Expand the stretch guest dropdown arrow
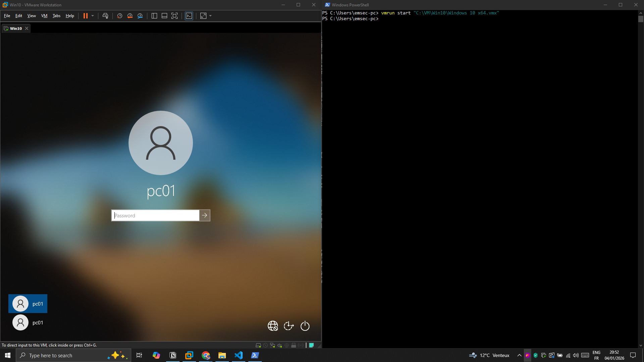 point(210,16)
